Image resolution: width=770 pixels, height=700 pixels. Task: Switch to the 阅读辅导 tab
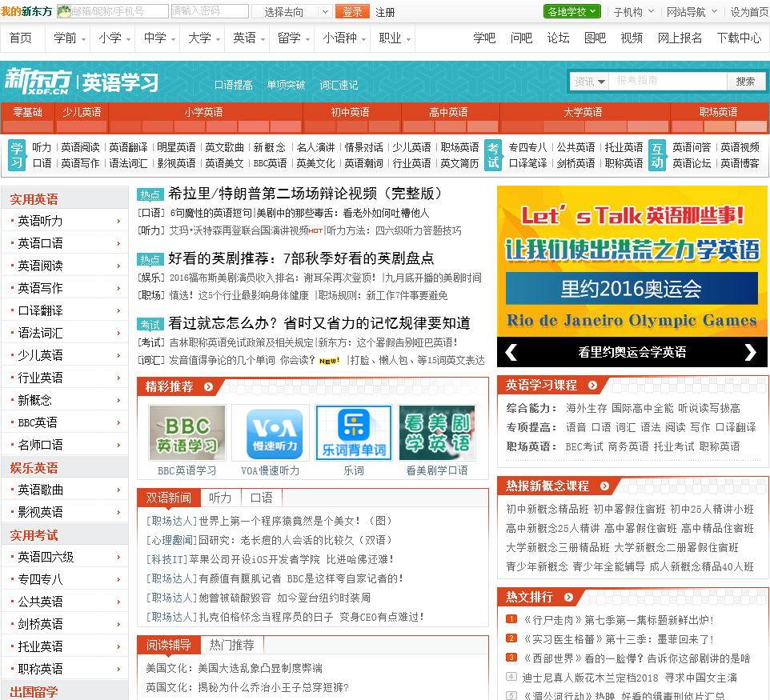tap(168, 645)
